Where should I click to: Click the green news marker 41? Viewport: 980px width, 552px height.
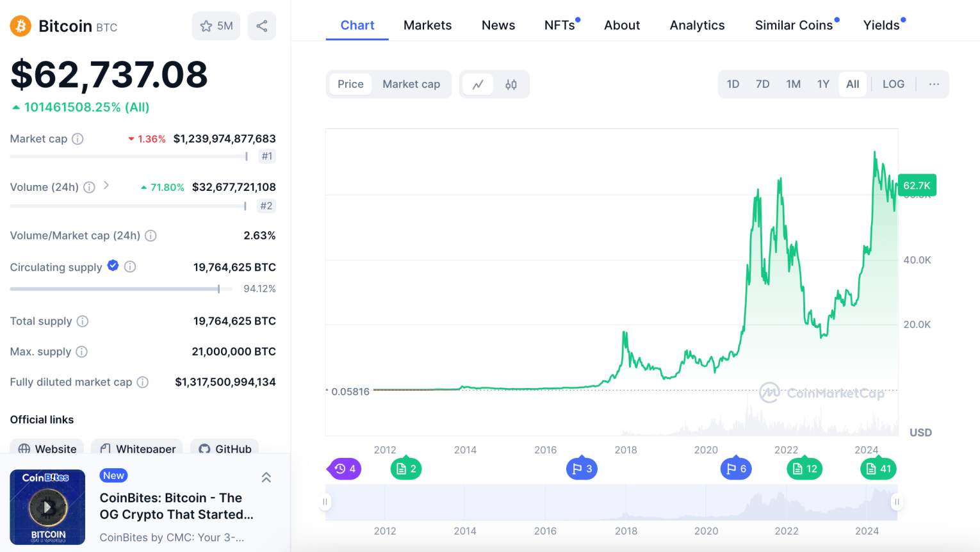878,469
